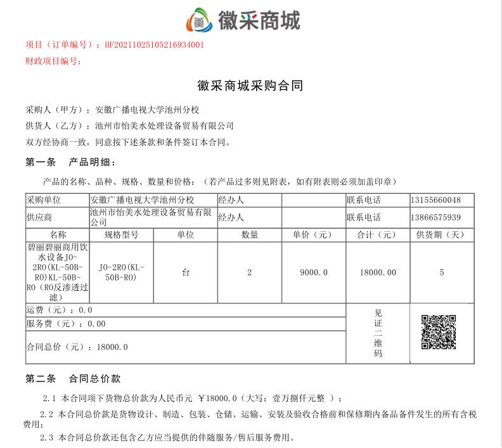Select the supplier line 池州市怡美水处理设备贸易有限公司 under title
Image resolution: width=502 pixels, height=448 pixels.
pos(164,125)
